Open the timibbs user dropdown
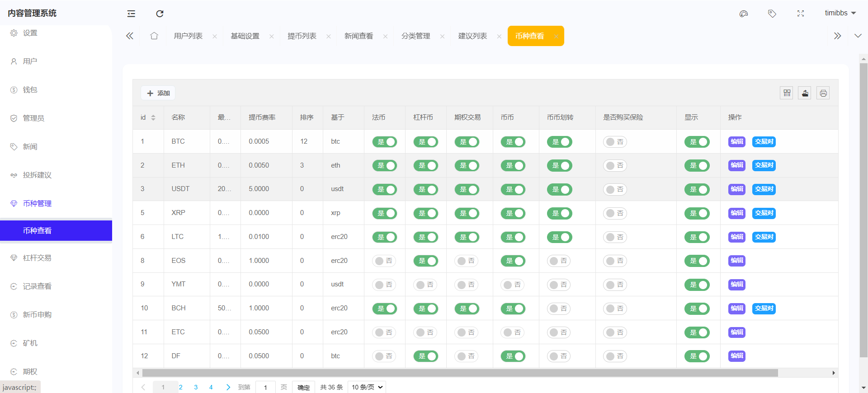This screenshot has height=393, width=868. tap(840, 13)
